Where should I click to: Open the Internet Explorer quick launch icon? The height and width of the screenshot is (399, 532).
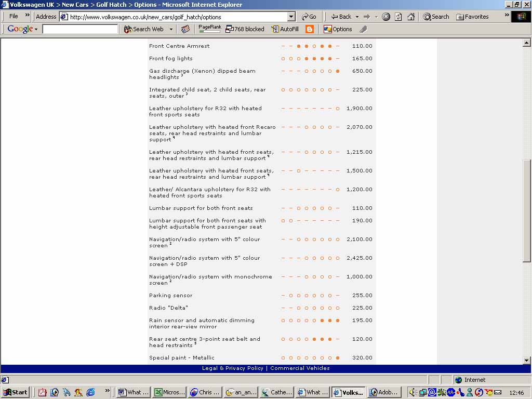pyautogui.click(x=90, y=392)
